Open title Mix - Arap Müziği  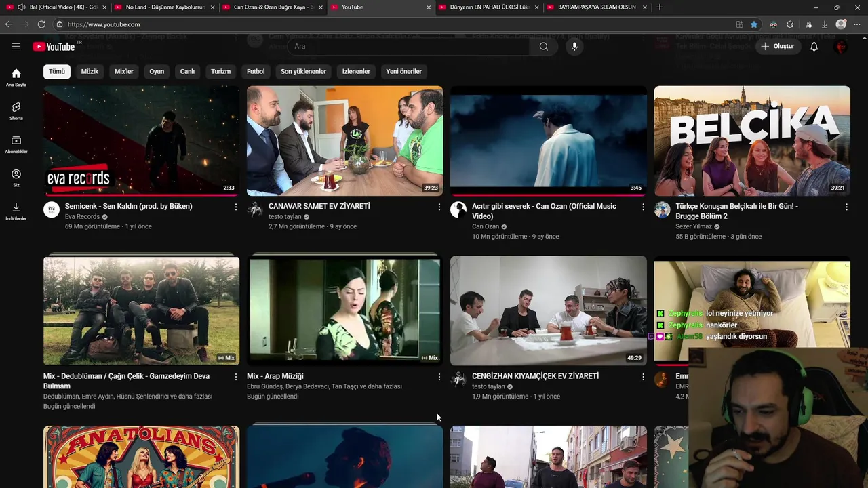click(x=275, y=376)
